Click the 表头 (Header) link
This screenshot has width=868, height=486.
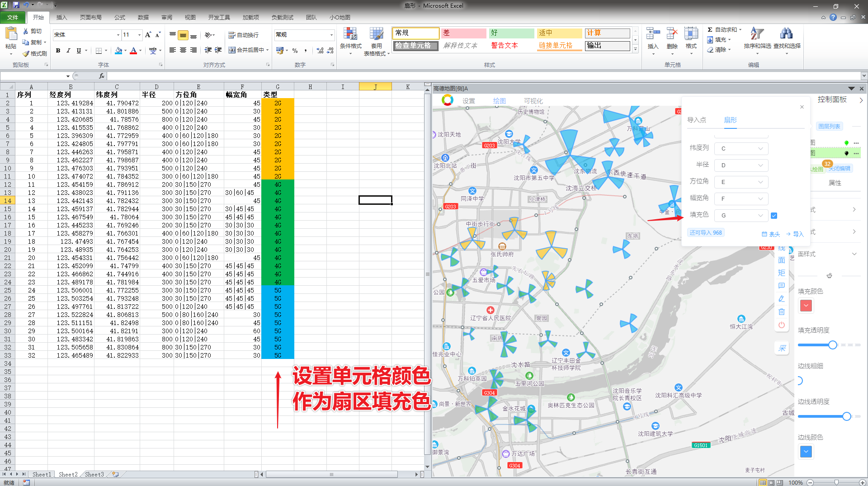click(x=771, y=234)
